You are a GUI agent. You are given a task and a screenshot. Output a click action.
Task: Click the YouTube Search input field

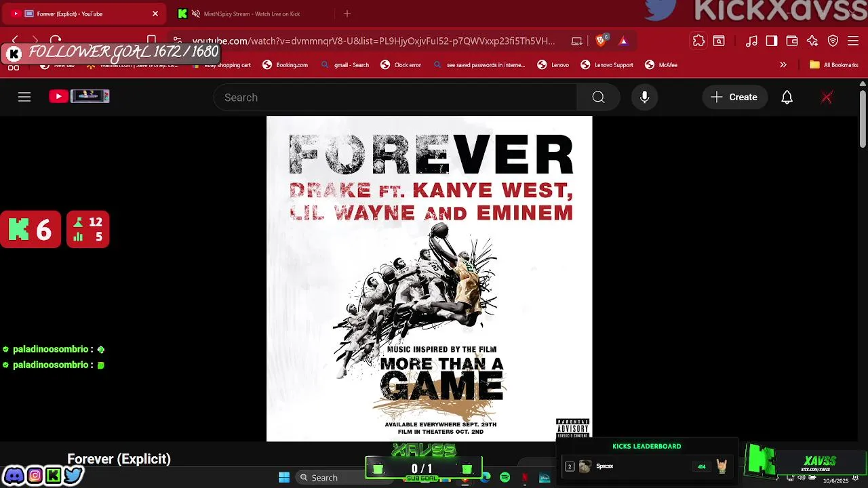tap(395, 97)
